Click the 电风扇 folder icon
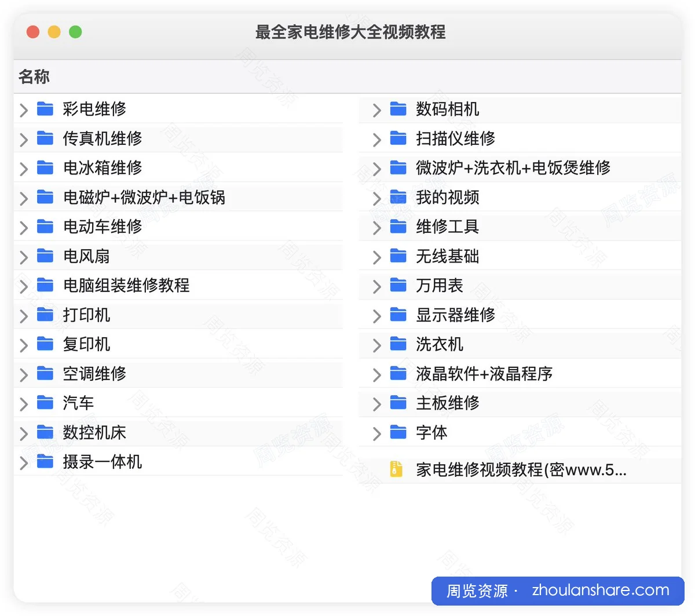This screenshot has width=695, height=616. coord(45,256)
